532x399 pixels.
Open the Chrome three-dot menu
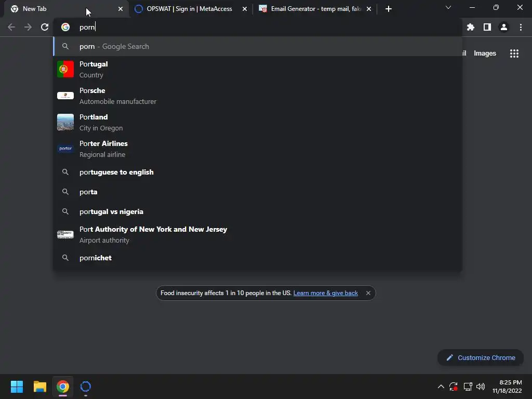click(521, 27)
